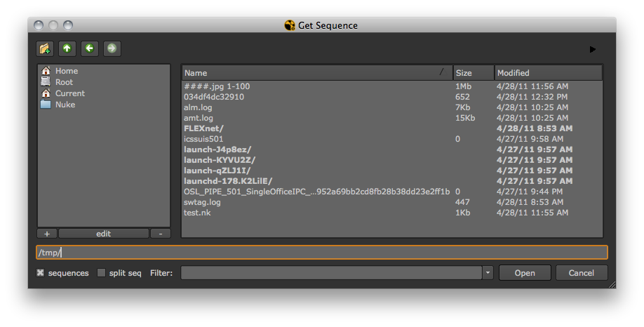Toggle the preview panel arrow
Image resolution: width=644 pixels, height=327 pixels.
[x=593, y=49]
